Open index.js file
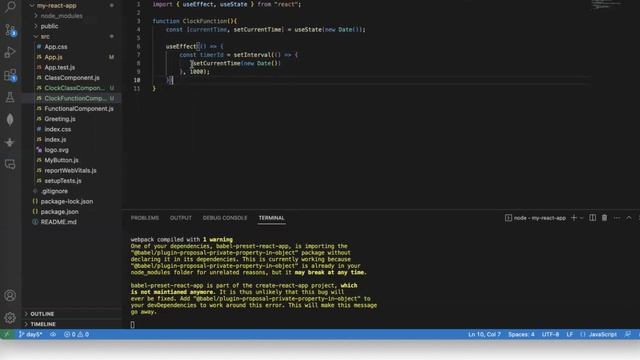This screenshot has width=640, height=360. (55, 140)
